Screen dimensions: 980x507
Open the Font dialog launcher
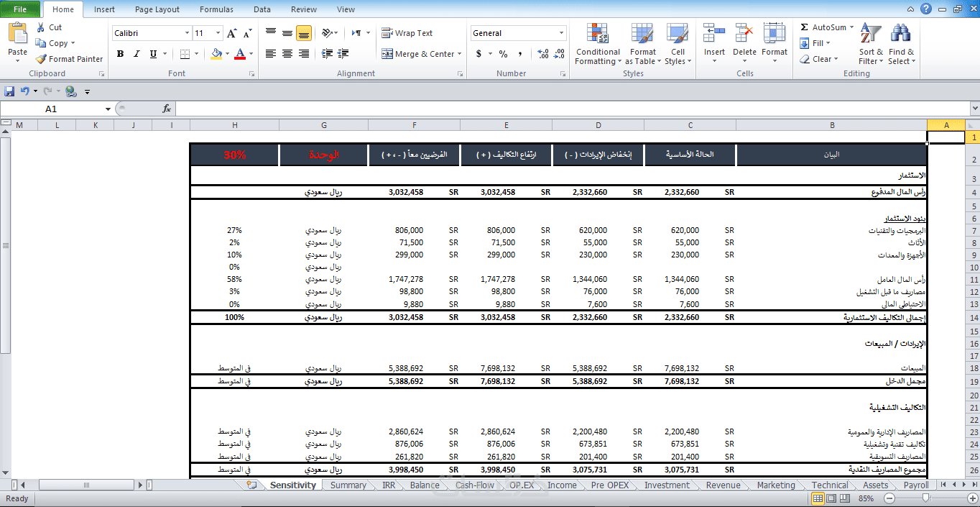(251, 74)
